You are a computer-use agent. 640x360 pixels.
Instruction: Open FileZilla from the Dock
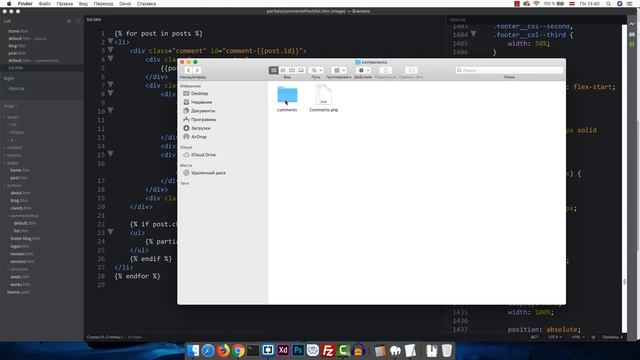328,350
